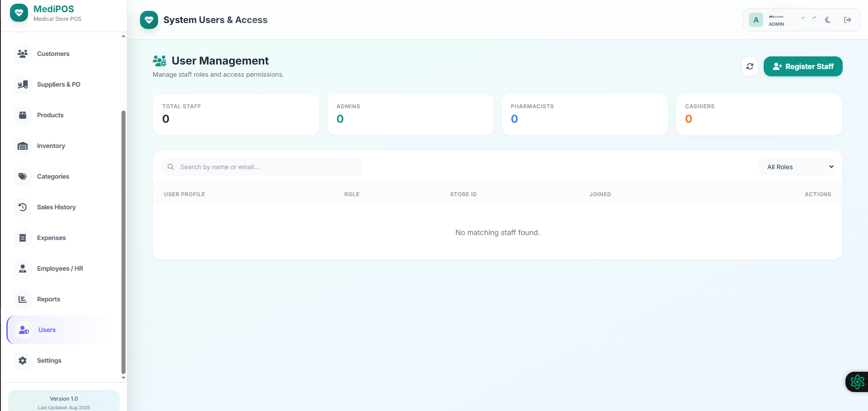The height and width of the screenshot is (411, 868).
Task: Open the Customers section icon
Action: (23, 54)
